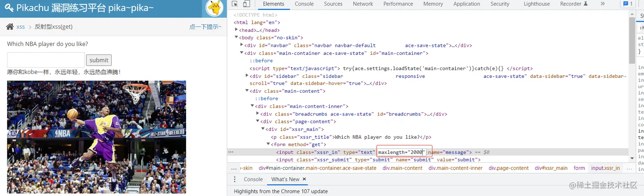Screen dimensions: 644x196
Task: Open the Lighthouse tab
Action: pyautogui.click(x=537, y=4)
